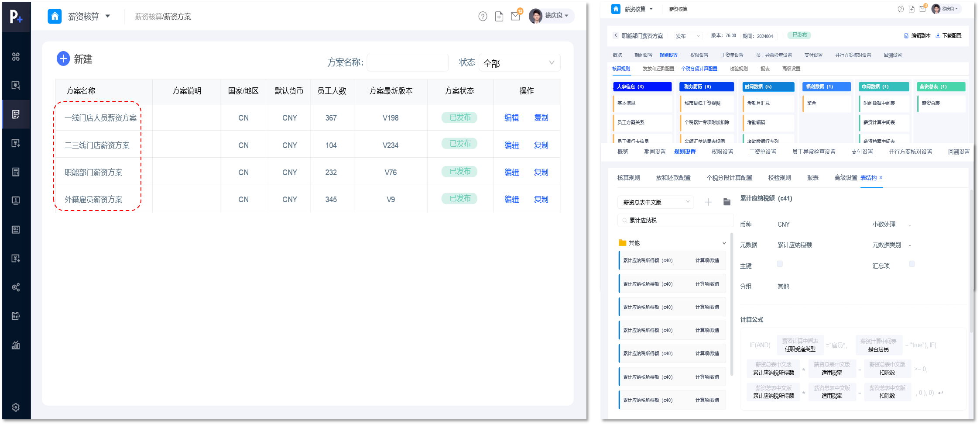
Task: Click the blue plus icon beside 新建
Action: [63, 59]
